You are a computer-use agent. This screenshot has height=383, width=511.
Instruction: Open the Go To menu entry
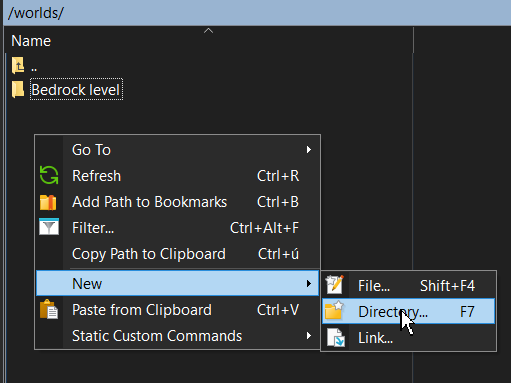coord(177,150)
